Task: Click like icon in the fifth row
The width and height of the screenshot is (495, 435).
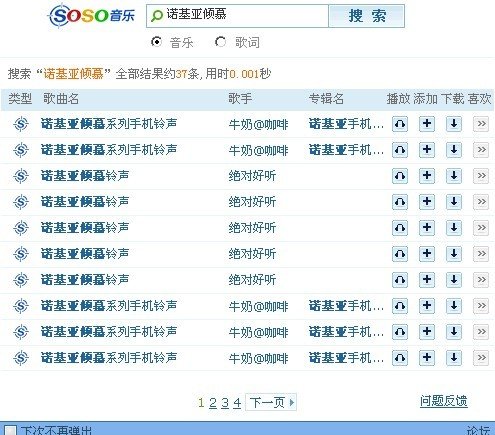Action: (x=481, y=228)
